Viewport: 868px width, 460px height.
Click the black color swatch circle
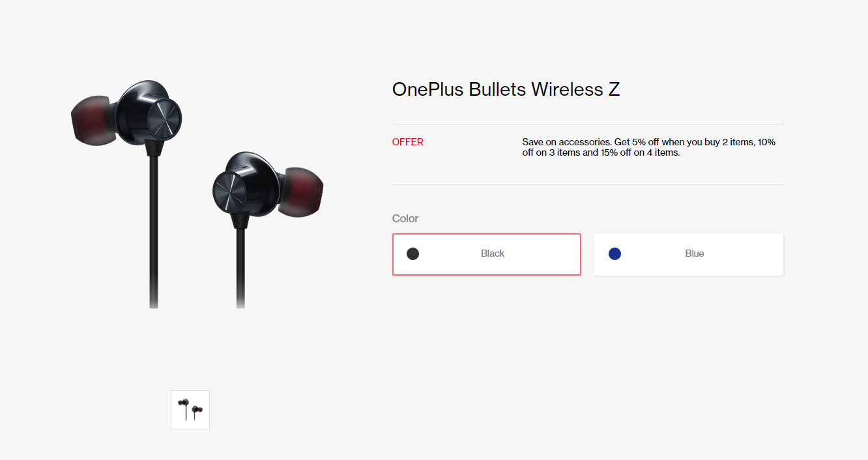click(x=412, y=254)
